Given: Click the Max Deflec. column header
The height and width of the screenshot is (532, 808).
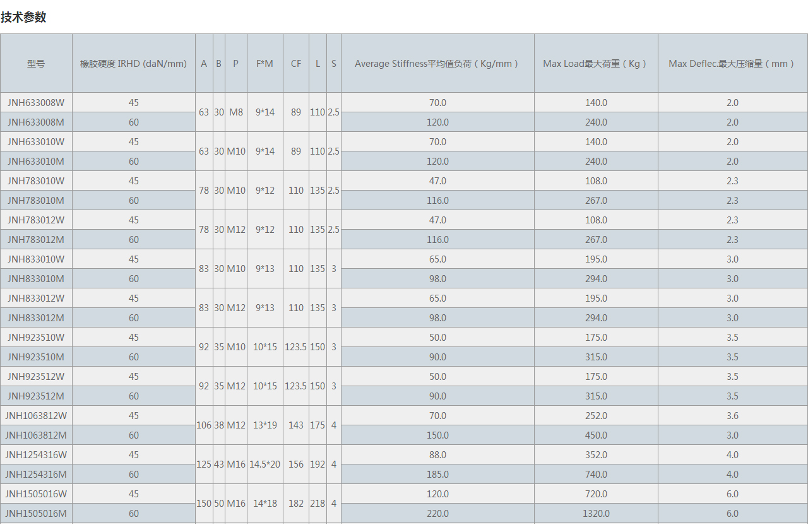Looking at the screenshot, I should 732,64.
